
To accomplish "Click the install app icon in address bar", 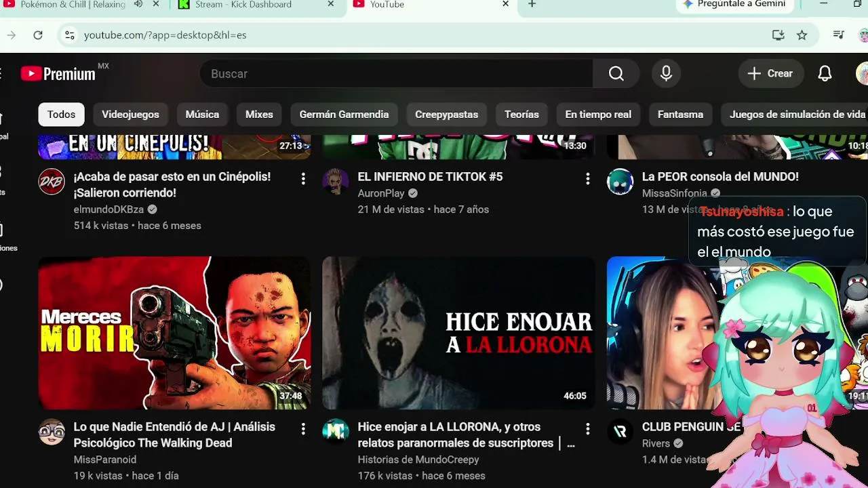I will [778, 35].
